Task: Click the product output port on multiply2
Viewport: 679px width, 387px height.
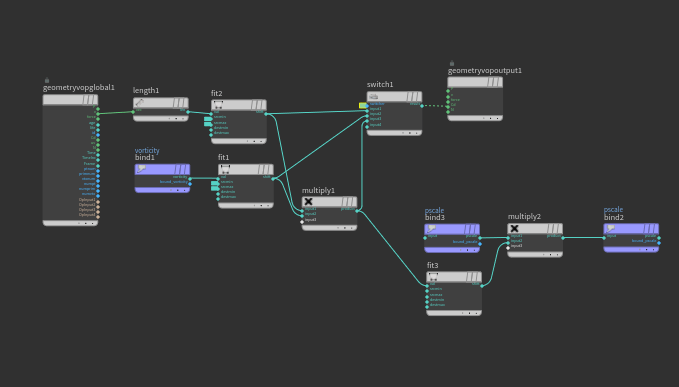Action: 563,238
